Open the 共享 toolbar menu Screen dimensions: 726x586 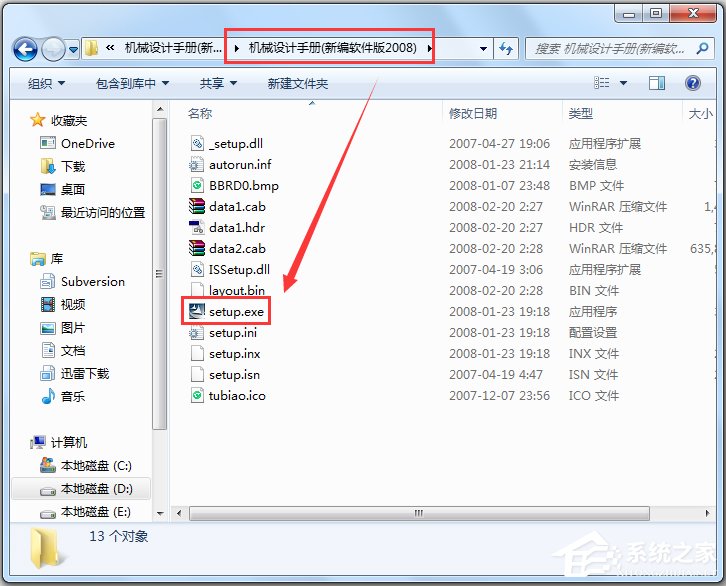[217, 84]
